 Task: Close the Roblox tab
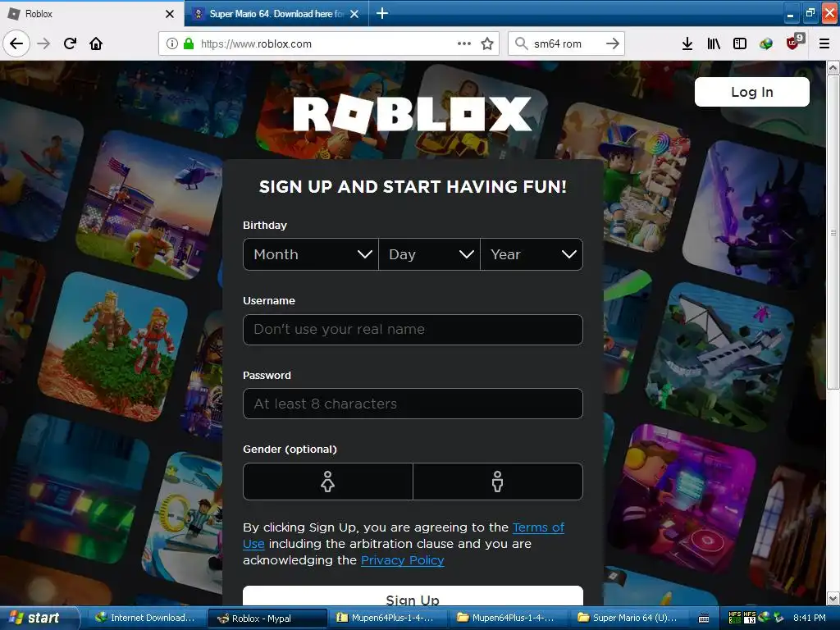pos(169,14)
